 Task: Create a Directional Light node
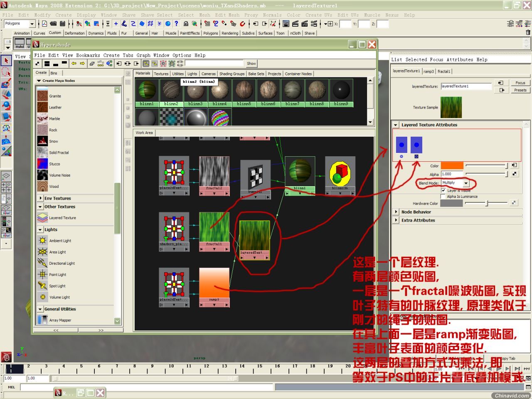click(42, 263)
